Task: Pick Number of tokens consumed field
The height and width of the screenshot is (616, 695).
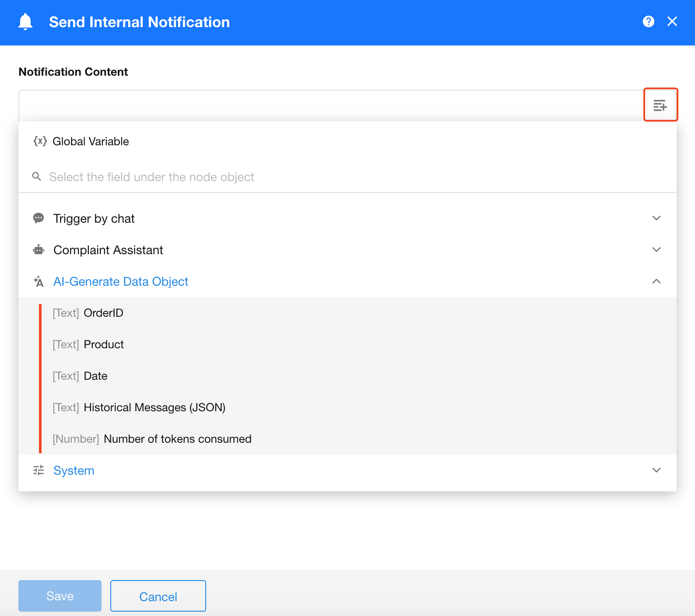Action: pos(177,439)
